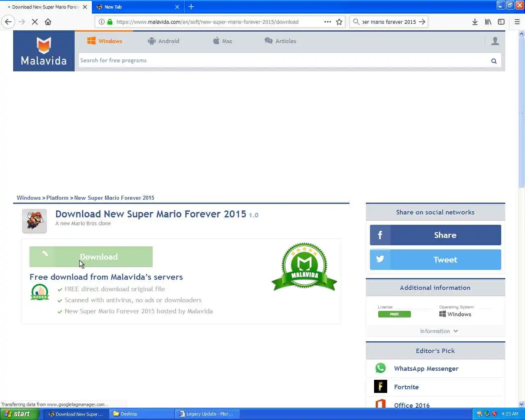The image size is (525, 420).
Task: Switch to Legacy Update taskbar window
Action: tap(208, 414)
